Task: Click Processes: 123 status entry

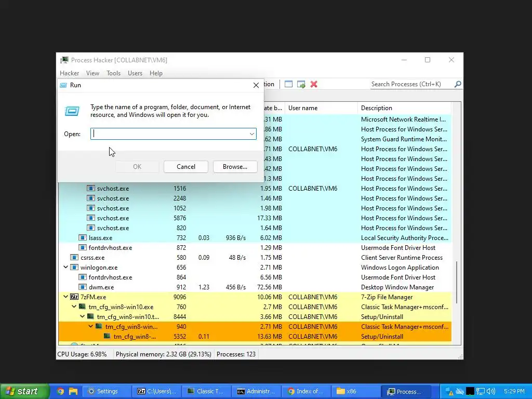Action: (236, 354)
